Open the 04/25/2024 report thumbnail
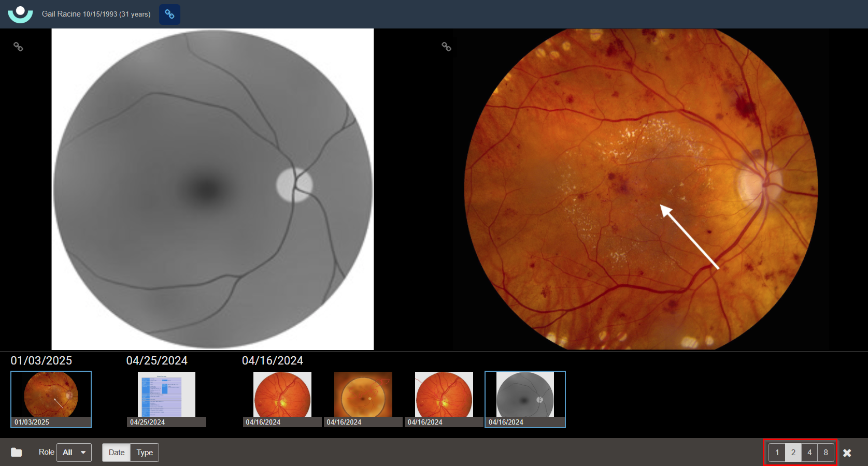Screen dimensions: 868x466 [x=166, y=395]
